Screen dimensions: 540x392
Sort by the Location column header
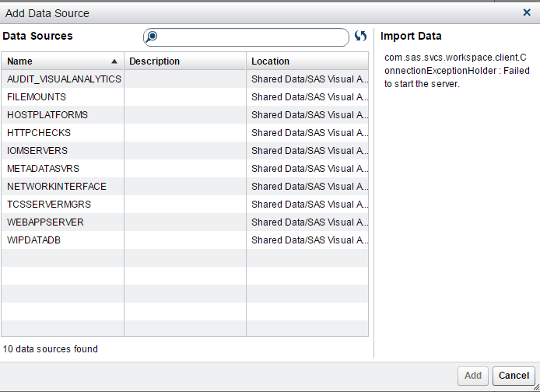tap(307, 61)
